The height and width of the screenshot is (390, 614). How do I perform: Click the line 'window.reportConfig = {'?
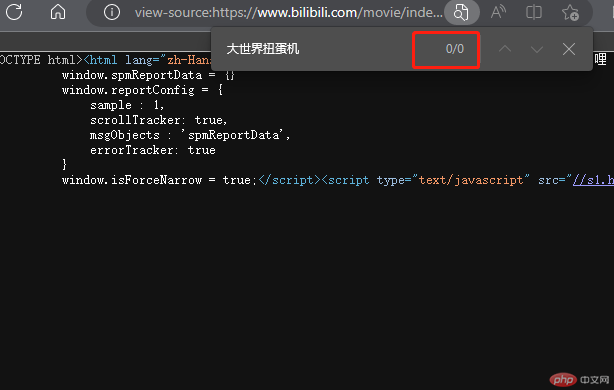(x=142, y=90)
